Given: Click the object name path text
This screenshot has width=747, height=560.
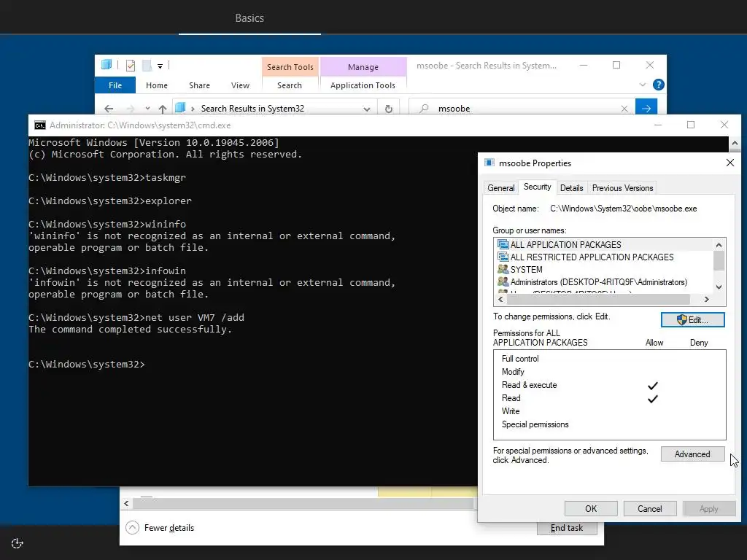Looking at the screenshot, I should [x=623, y=209].
